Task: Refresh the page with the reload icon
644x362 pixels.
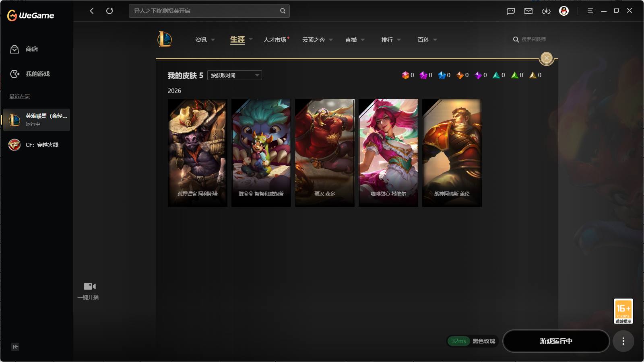Action: pyautogui.click(x=109, y=11)
